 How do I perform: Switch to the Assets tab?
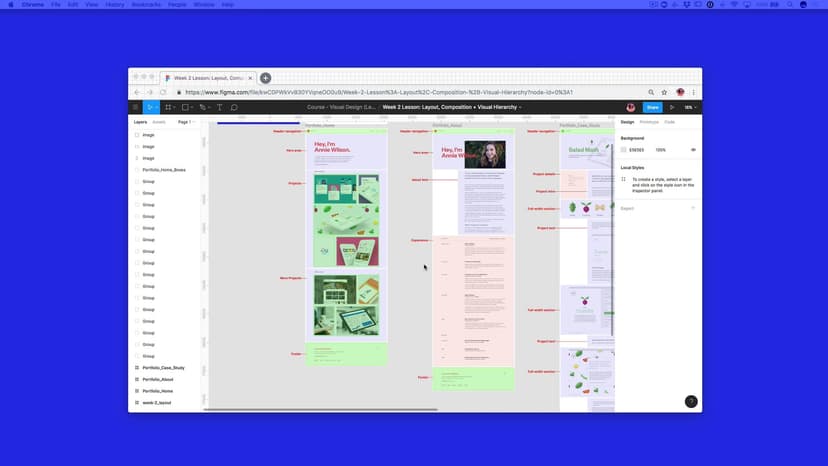(159, 122)
